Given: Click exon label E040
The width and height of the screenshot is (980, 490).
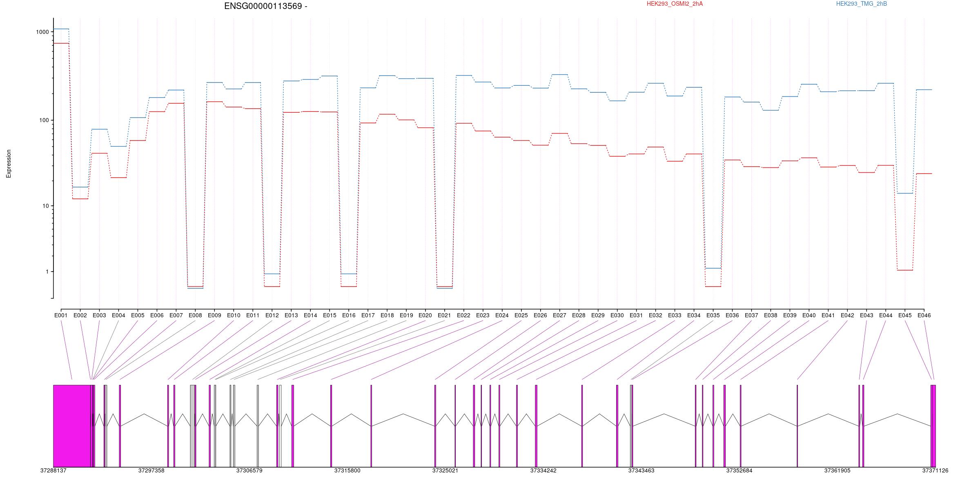Looking at the screenshot, I should coord(809,316).
